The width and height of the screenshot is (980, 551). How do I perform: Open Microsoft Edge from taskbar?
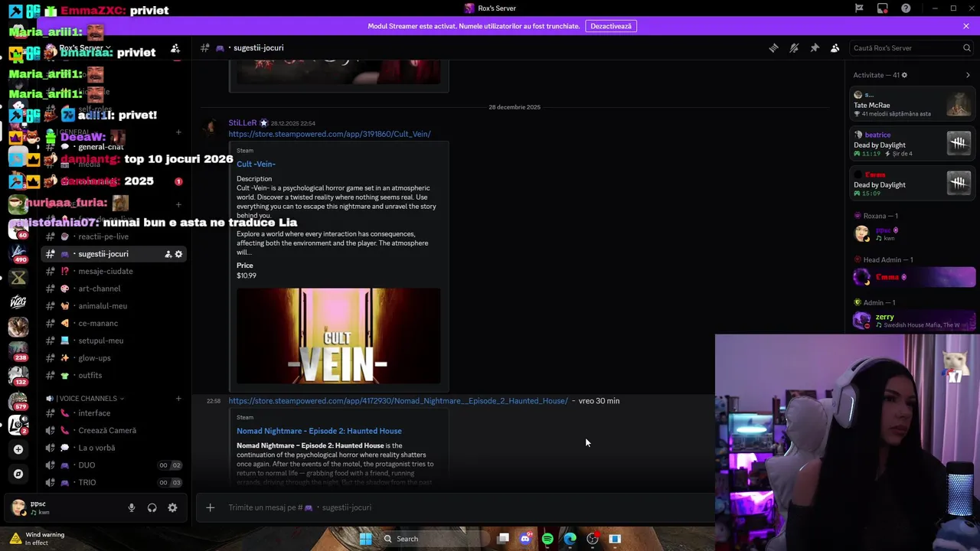(570, 539)
